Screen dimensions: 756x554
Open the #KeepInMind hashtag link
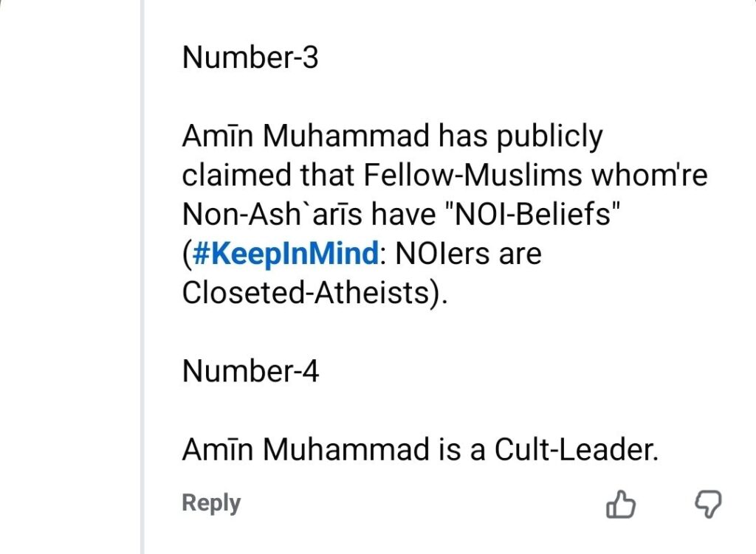click(286, 253)
